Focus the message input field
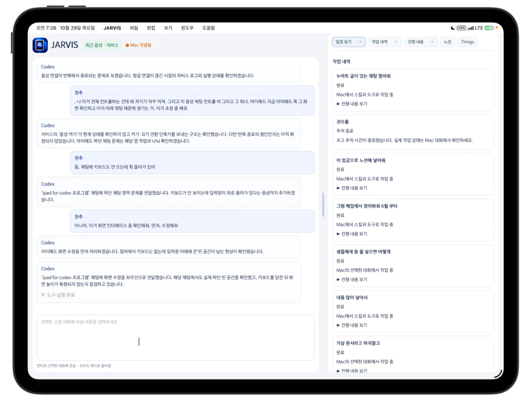532x401 pixels. coord(176,338)
